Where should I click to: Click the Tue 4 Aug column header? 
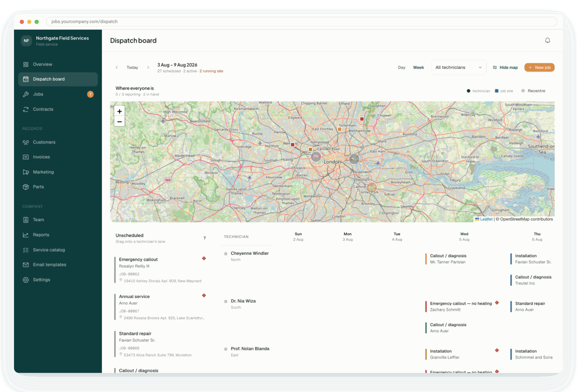pyautogui.click(x=397, y=237)
